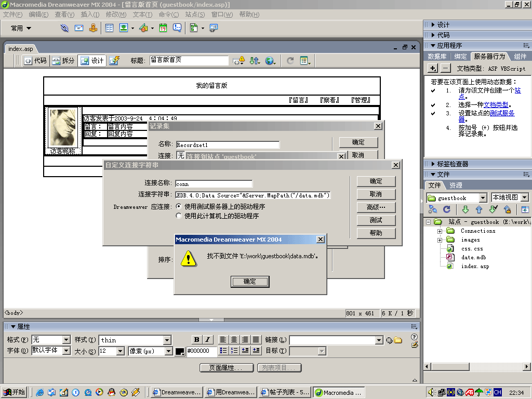Open the Tag Chooser icon
This screenshot has height=399, width=532.
(x=214, y=28)
